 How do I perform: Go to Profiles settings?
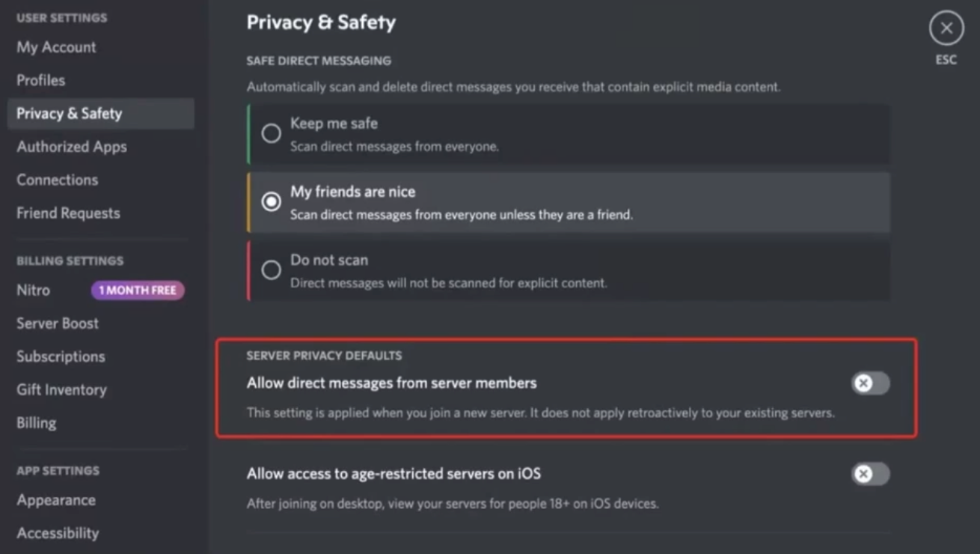[x=41, y=80]
